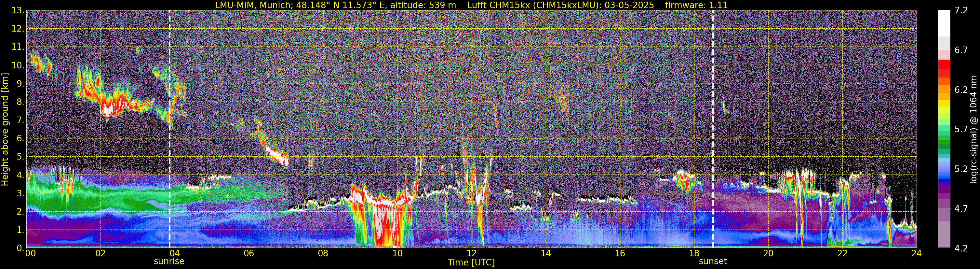Click the time tick label 00
The height and width of the screenshot is (269, 980).
coord(30,253)
